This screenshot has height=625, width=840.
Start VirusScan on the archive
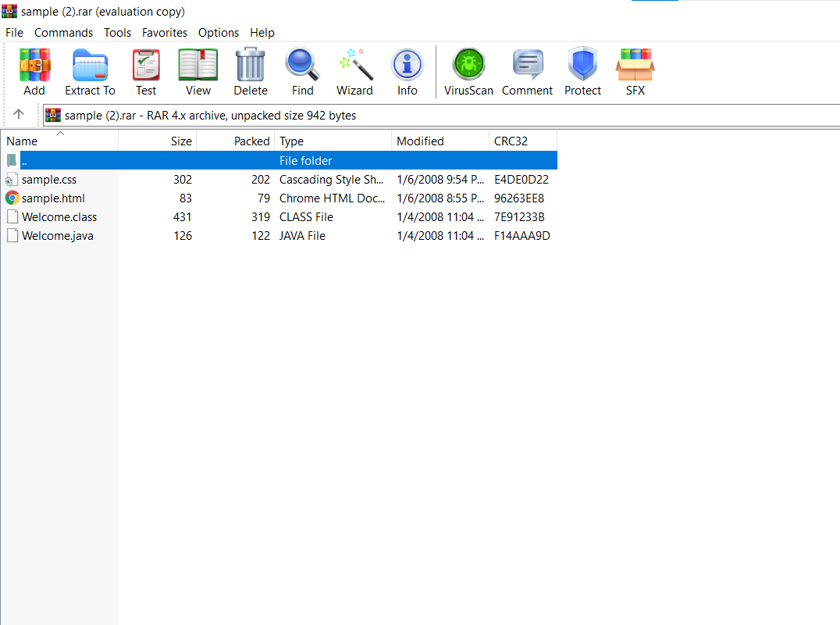pyautogui.click(x=468, y=71)
